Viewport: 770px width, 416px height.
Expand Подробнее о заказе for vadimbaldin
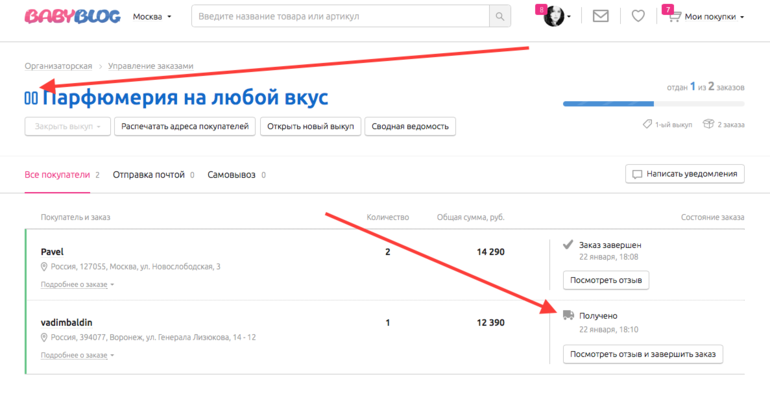click(x=77, y=355)
